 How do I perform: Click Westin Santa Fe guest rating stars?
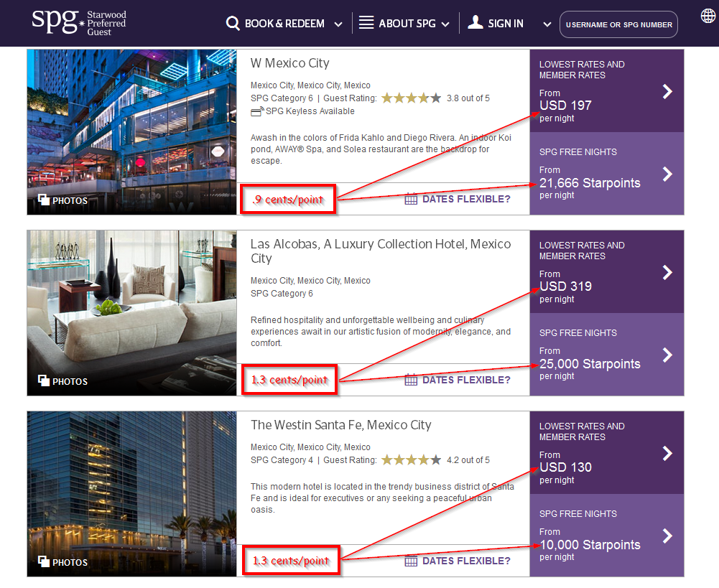coord(412,459)
